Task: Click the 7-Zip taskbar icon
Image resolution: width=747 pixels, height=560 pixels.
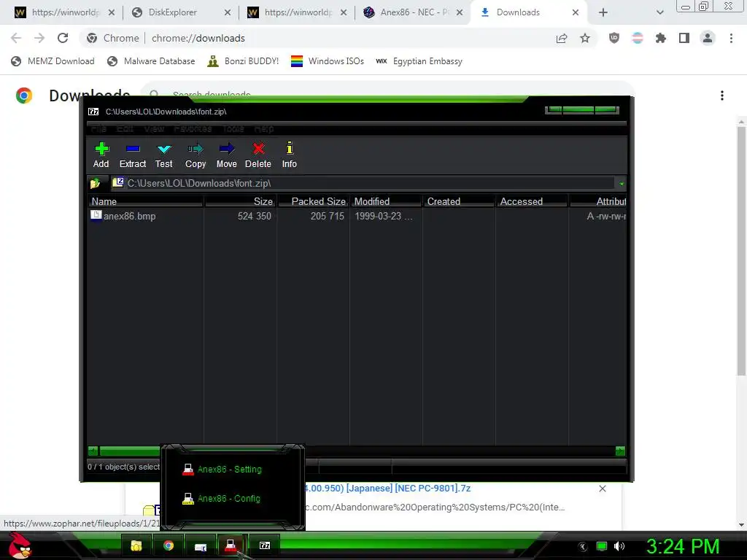Action: click(x=265, y=545)
